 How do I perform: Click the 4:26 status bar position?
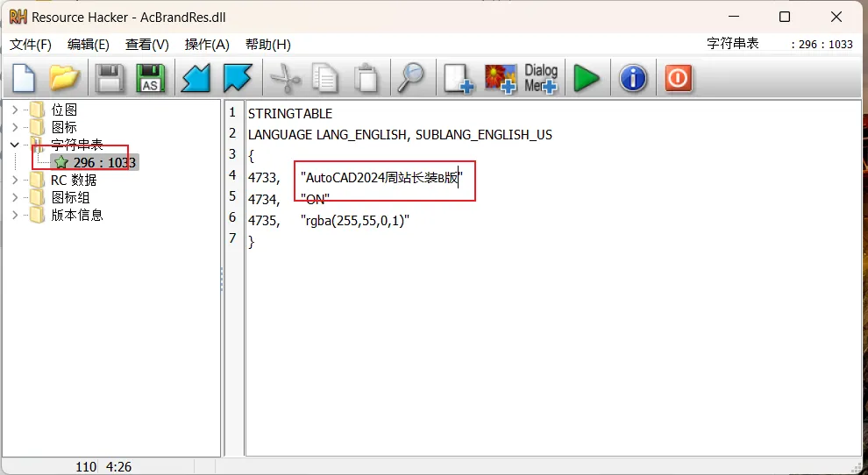(118, 467)
